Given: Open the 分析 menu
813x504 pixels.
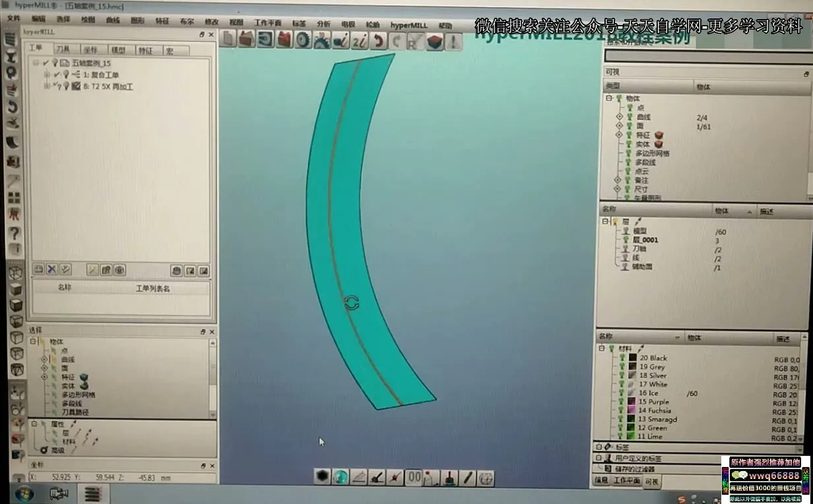Looking at the screenshot, I should (323, 24).
